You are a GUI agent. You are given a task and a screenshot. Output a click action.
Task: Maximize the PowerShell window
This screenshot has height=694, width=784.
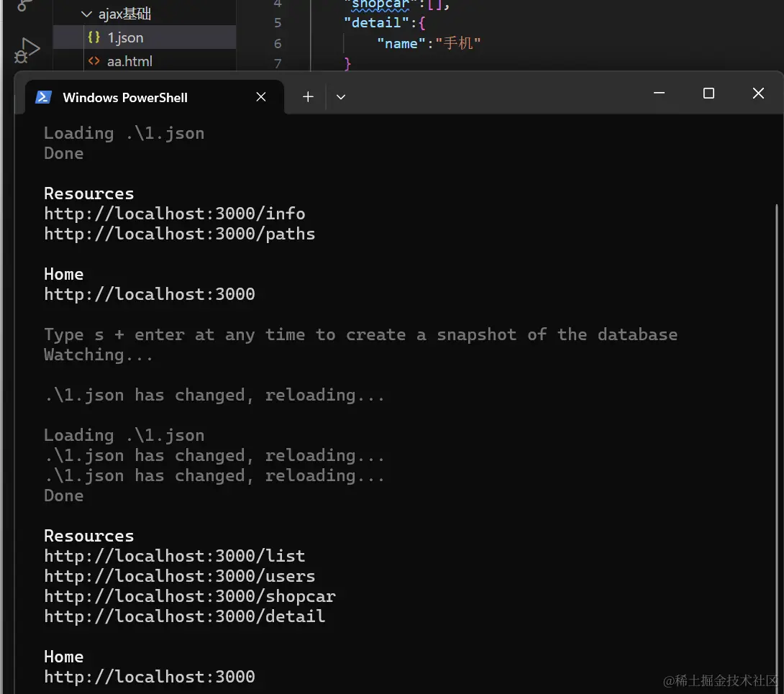(708, 93)
